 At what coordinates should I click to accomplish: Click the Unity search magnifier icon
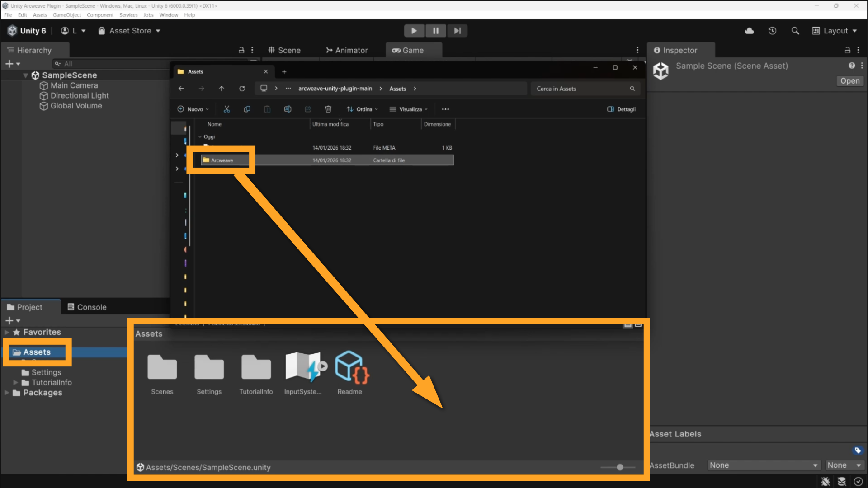(795, 31)
